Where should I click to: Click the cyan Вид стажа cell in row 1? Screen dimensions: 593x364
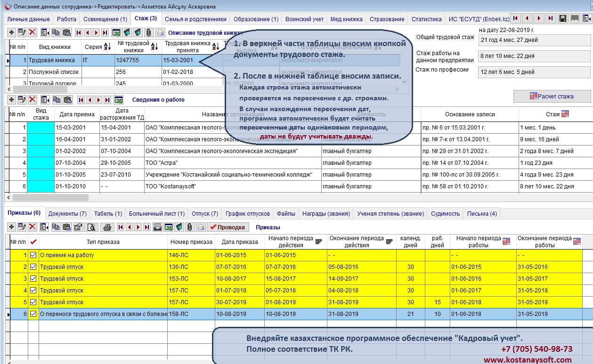[41, 128]
